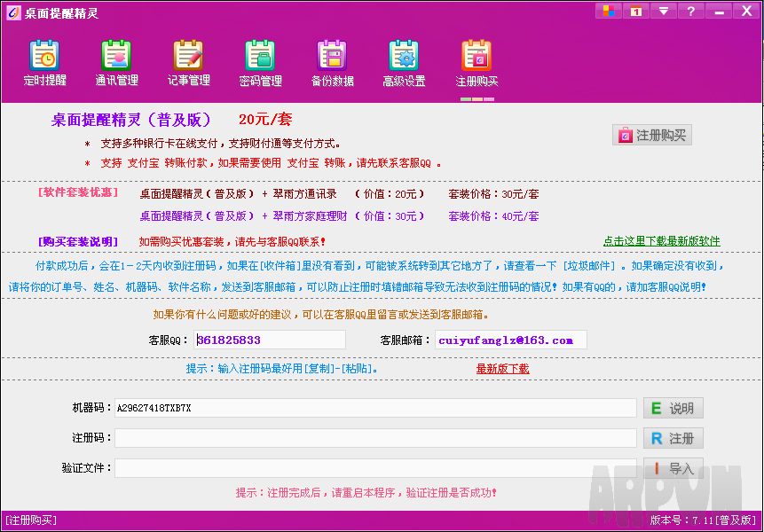Screen dimensions: 764x532
Task: Click the red 最新版下载 link
Action: 502,368
